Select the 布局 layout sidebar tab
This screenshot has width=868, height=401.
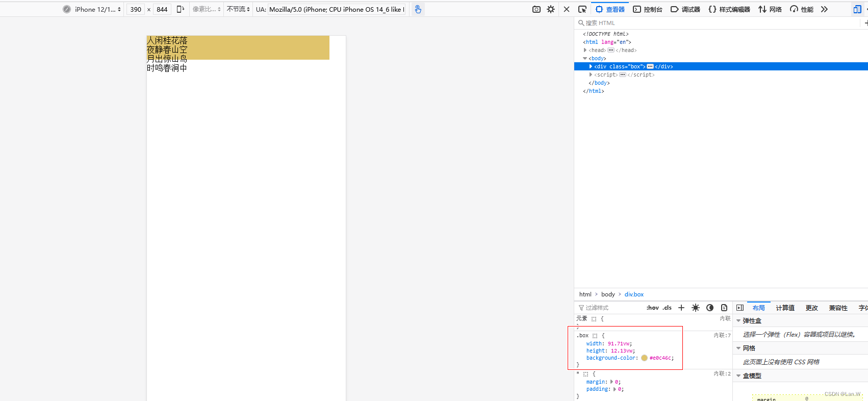758,308
